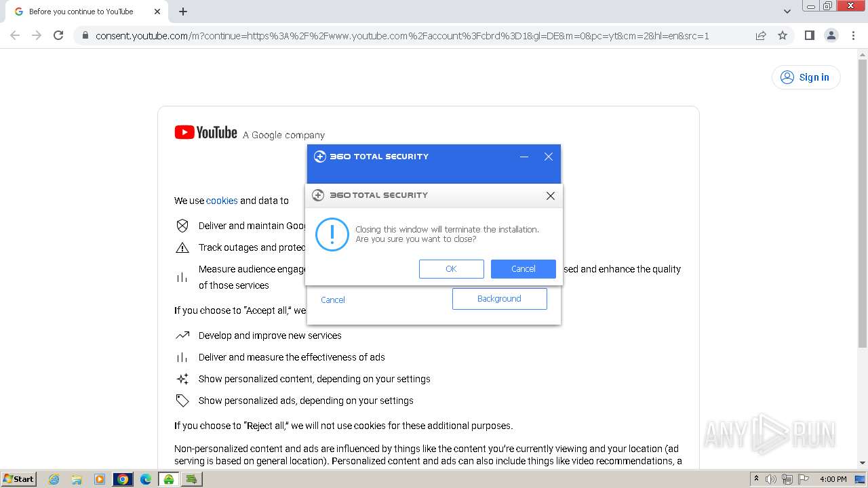868x488 pixels.
Task: Open the cookies link
Action: point(222,201)
